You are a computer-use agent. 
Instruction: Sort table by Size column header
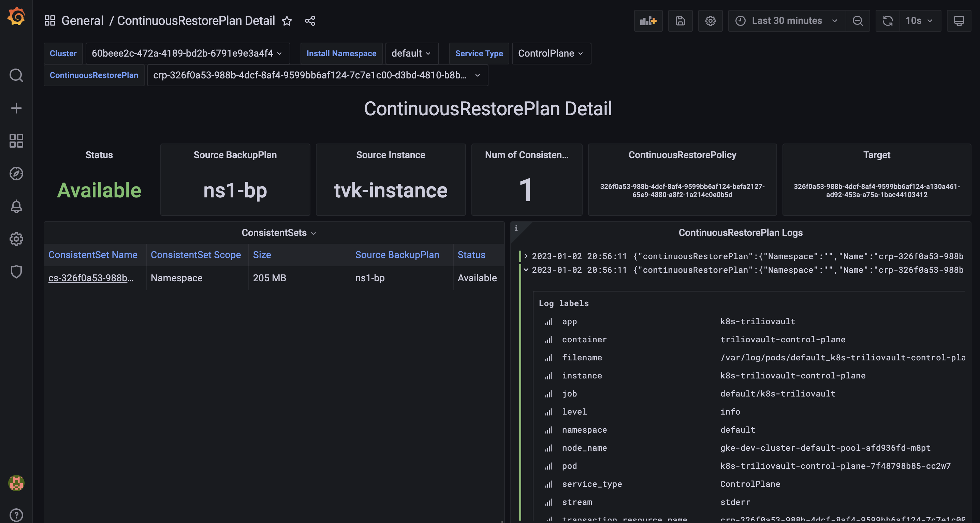[262, 255]
